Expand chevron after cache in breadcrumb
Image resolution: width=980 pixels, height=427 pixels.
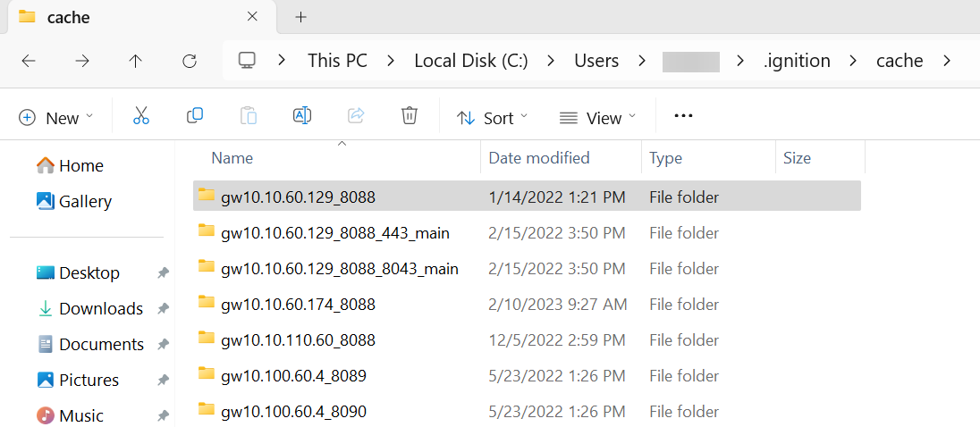pos(946,61)
